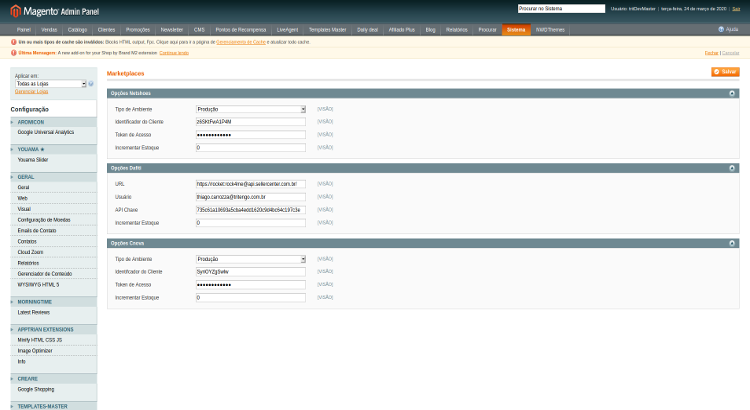Expand the APPTRIAN EXTENSIONS group
The height and width of the screenshot is (410, 750).
[x=54, y=330]
